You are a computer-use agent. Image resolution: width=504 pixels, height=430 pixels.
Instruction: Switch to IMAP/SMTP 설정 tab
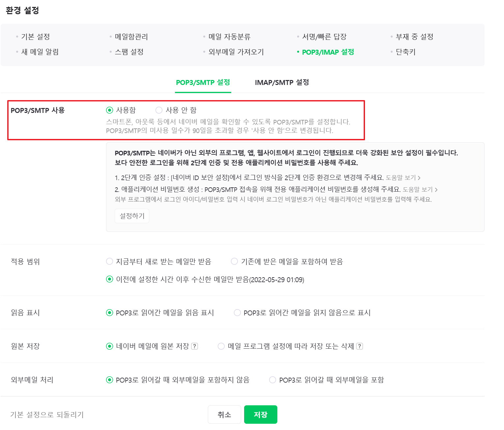[282, 82]
